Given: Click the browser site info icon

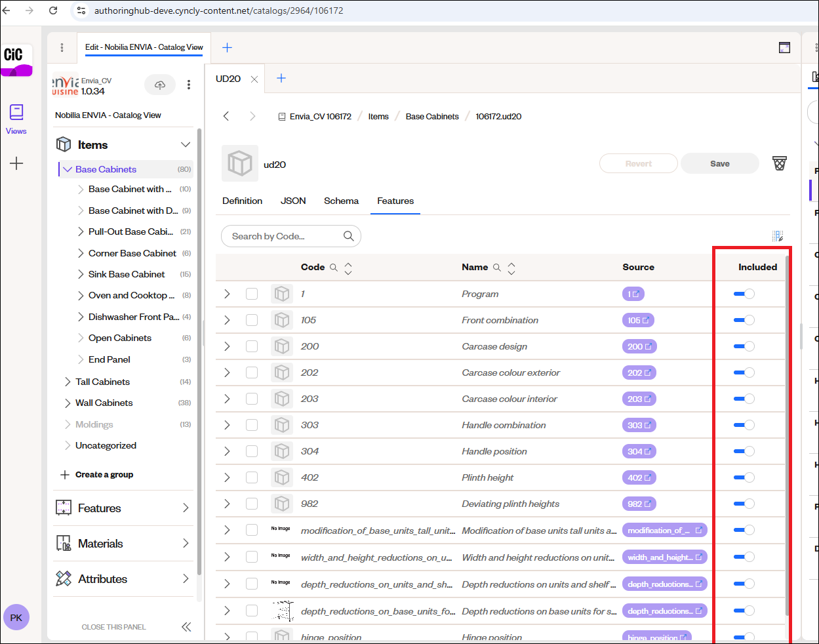Looking at the screenshot, I should [81, 10].
